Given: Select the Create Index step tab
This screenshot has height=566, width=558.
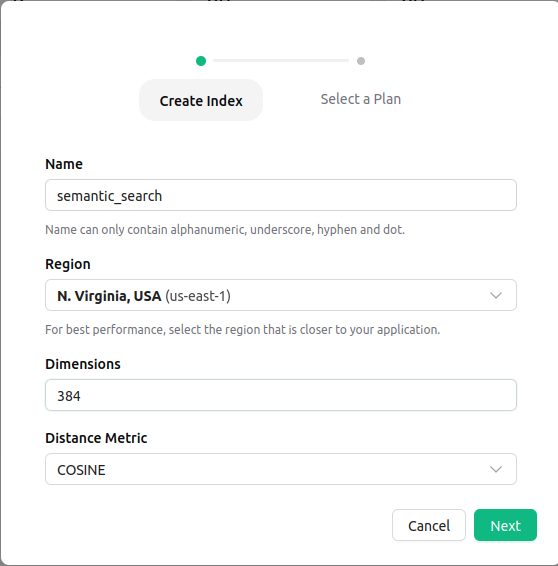Looking at the screenshot, I should (x=201, y=100).
